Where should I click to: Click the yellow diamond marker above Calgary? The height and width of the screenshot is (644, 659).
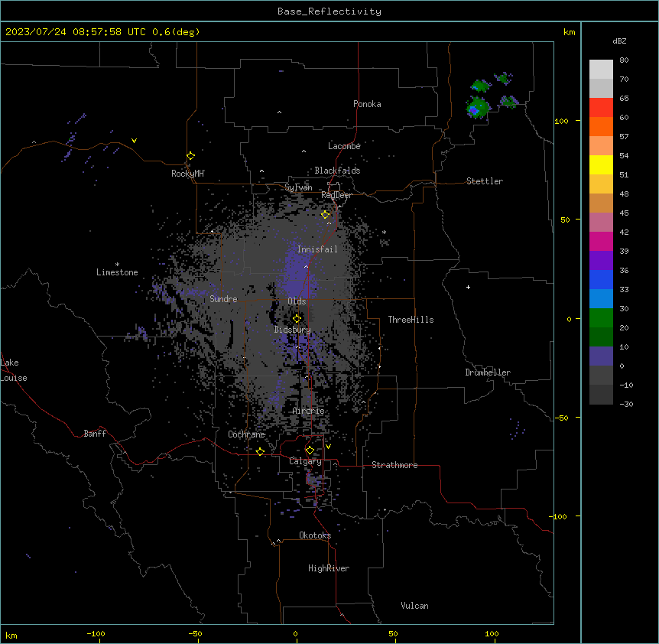click(310, 450)
